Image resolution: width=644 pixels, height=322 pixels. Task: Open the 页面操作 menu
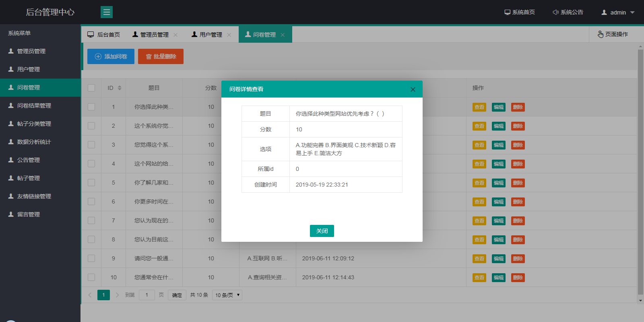pyautogui.click(x=613, y=34)
